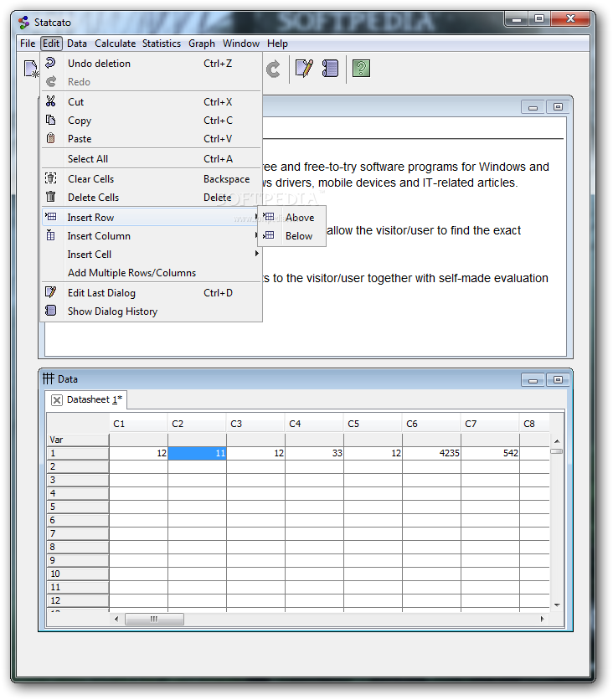Click the datasheet scroll up arrow
This screenshot has width=613, height=700.
557,441
